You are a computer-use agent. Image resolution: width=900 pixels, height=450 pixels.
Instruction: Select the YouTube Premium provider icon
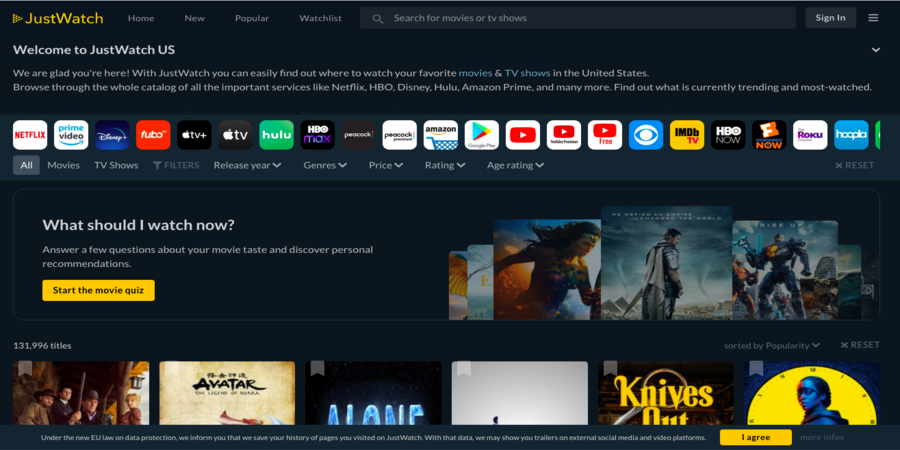564,135
